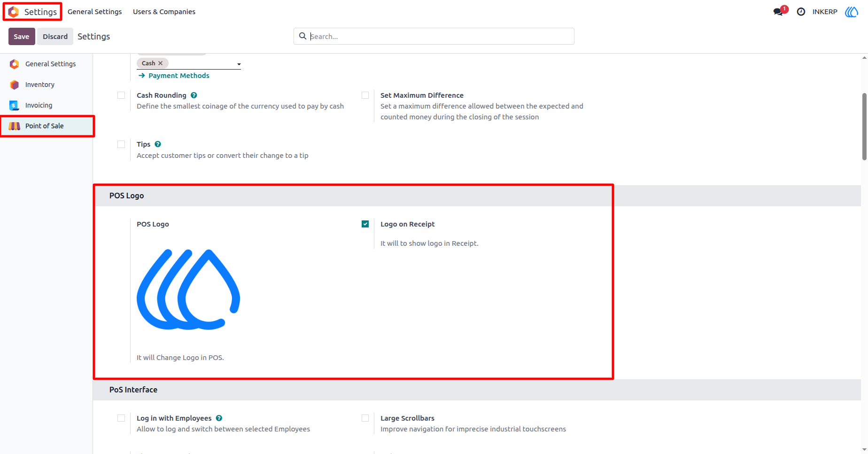Open the Users & Companies menu
The width and height of the screenshot is (868, 454).
tap(164, 12)
